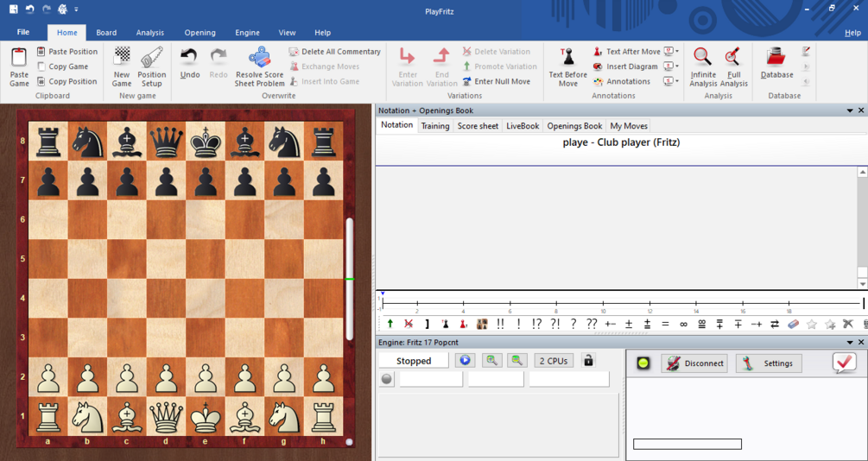Toggle the green connection status light

point(643,363)
